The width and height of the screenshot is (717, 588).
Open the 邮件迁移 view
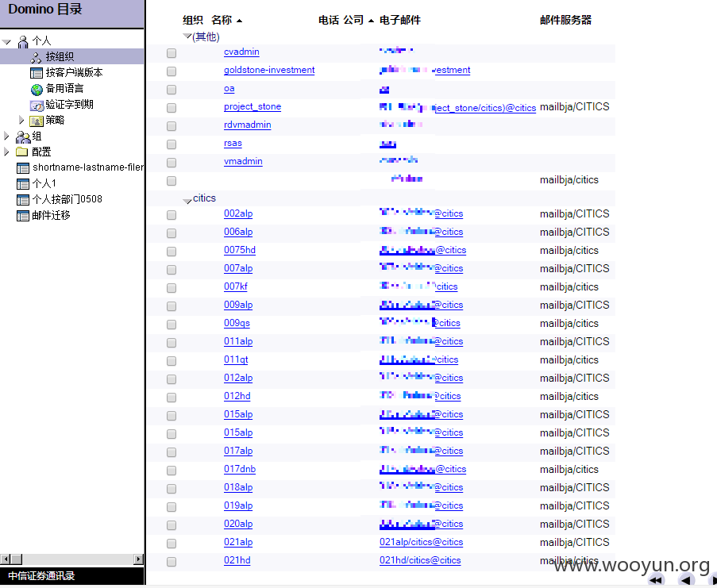point(51,215)
